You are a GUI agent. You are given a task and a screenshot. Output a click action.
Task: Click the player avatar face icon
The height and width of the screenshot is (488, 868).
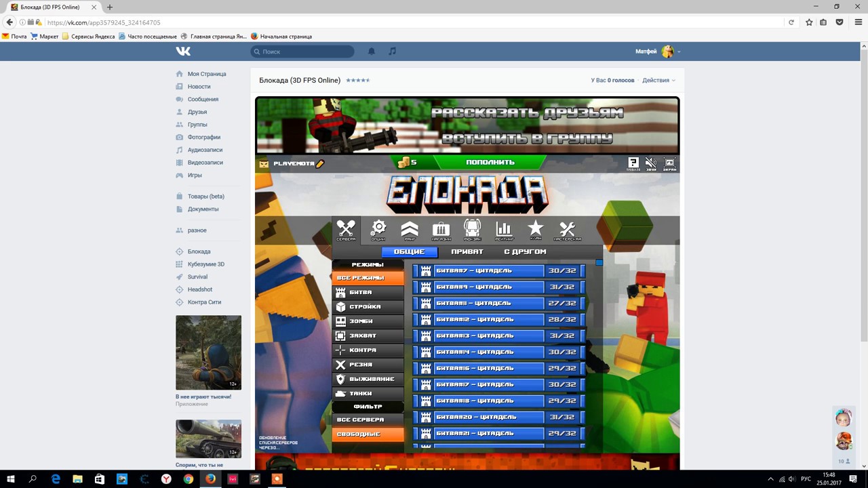[264, 163]
